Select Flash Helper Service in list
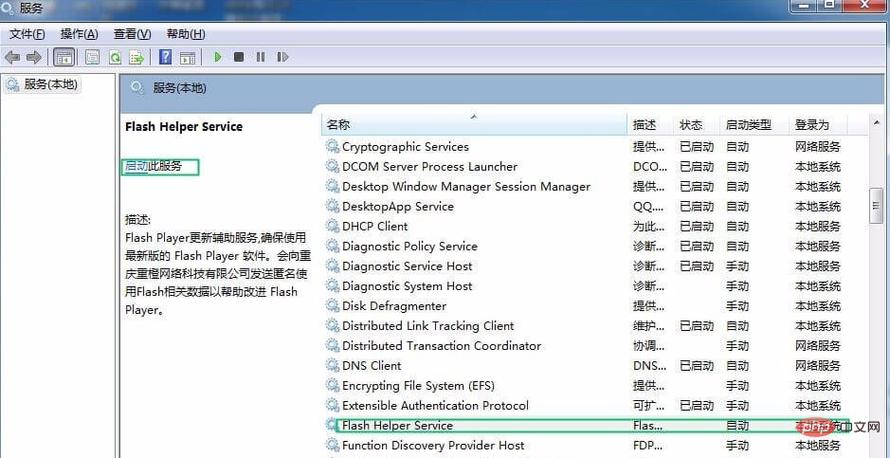The width and height of the screenshot is (890, 458). (x=585, y=426)
